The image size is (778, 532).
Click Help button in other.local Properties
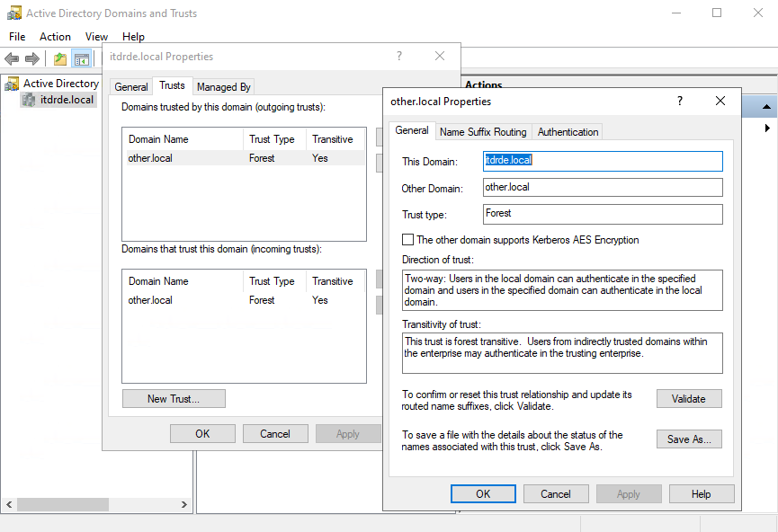pos(701,494)
